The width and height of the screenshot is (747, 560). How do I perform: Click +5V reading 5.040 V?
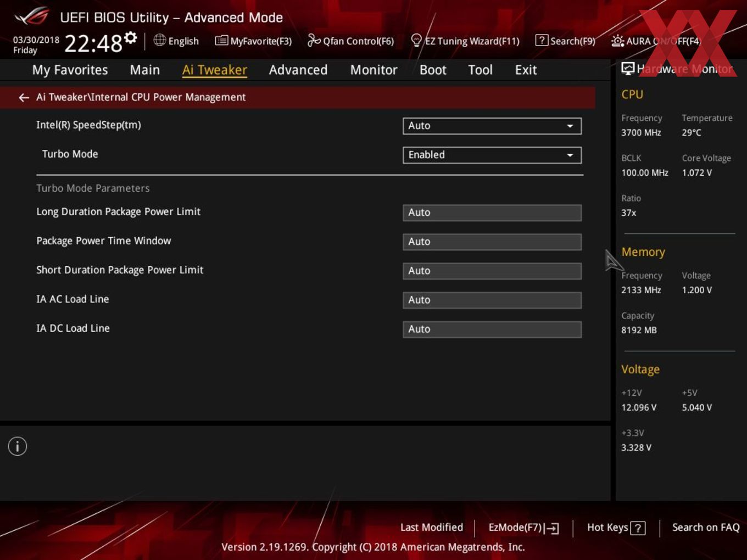click(697, 407)
